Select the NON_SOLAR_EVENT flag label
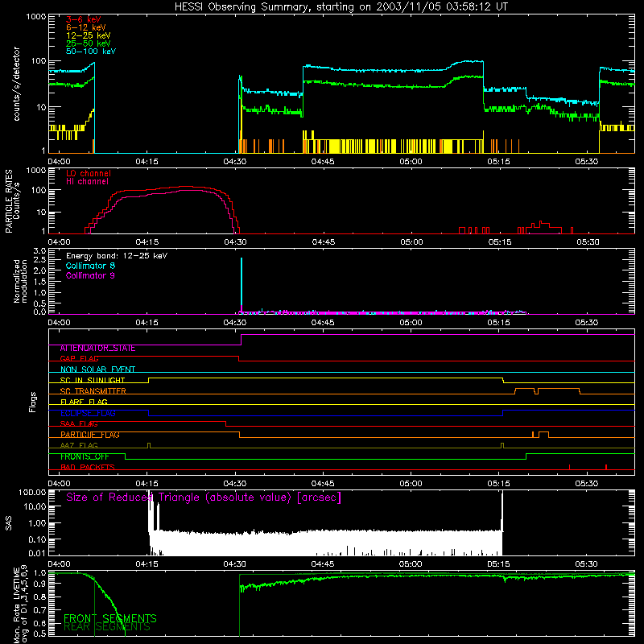Viewport: 644px width, 644px height. click(x=97, y=369)
